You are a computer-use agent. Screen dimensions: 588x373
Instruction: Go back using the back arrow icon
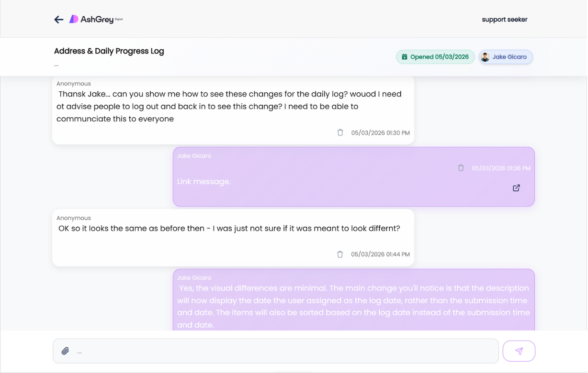(x=58, y=19)
